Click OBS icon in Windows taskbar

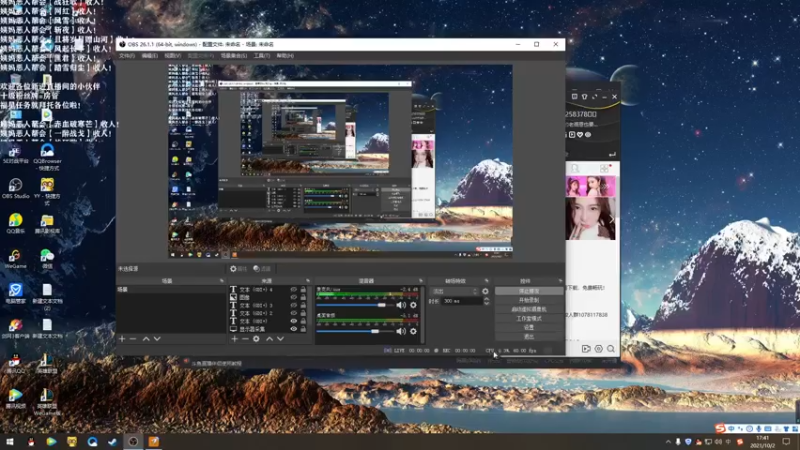[x=133, y=442]
